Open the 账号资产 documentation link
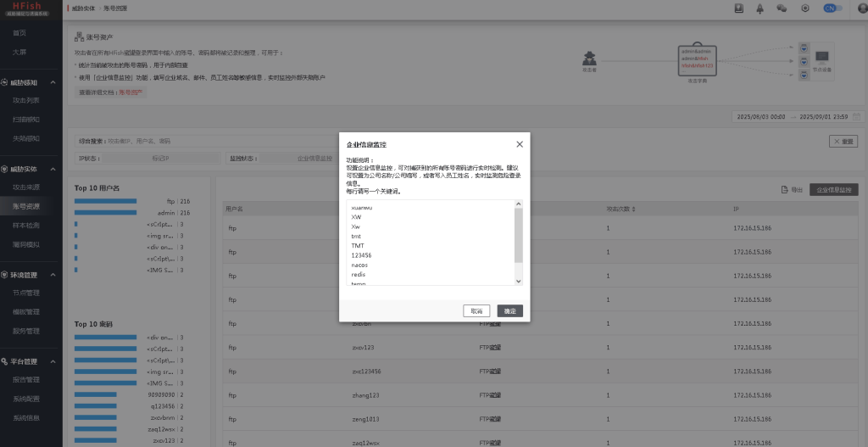 [131, 92]
